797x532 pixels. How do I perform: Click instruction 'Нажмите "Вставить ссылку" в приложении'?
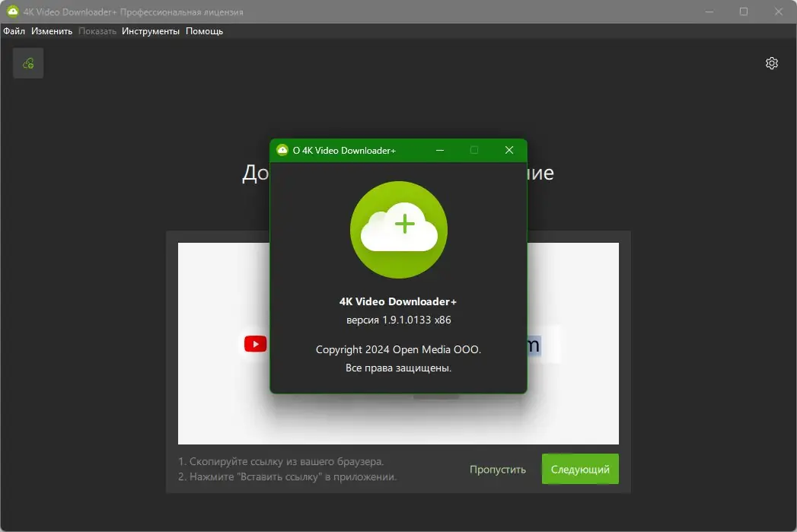click(288, 476)
